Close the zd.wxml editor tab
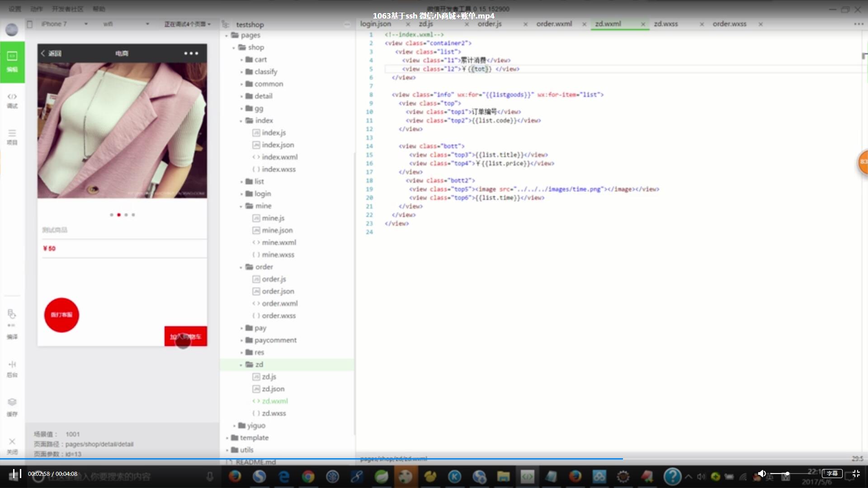This screenshot has width=868, height=488. [643, 24]
